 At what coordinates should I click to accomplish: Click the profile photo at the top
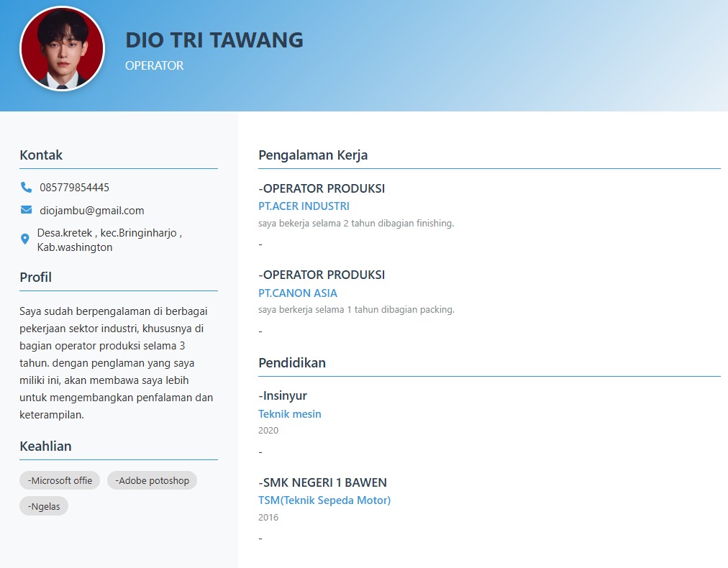pos(62,50)
